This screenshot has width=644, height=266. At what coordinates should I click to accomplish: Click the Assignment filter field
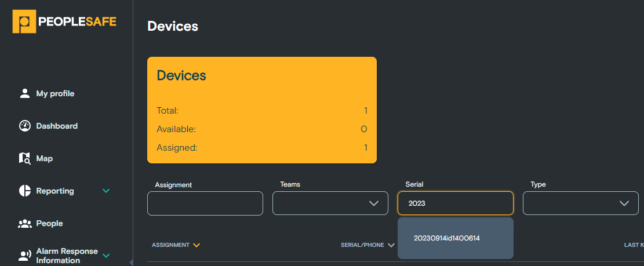tap(205, 203)
